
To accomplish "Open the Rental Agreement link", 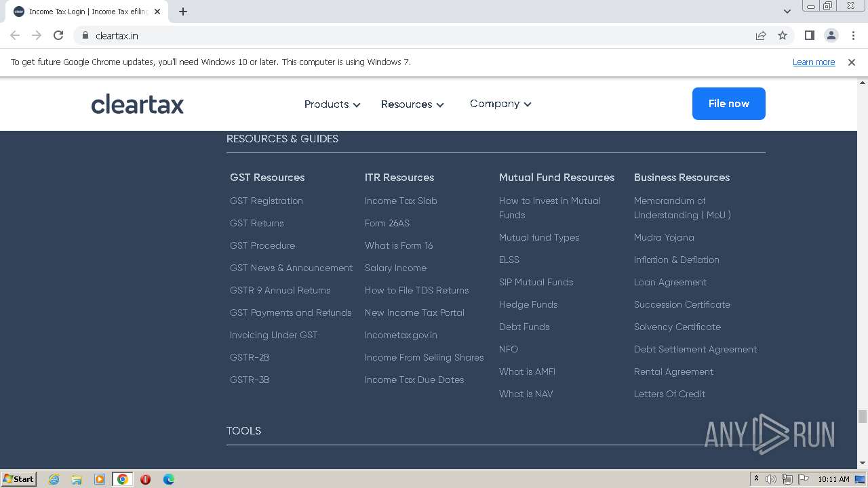I will [673, 371].
